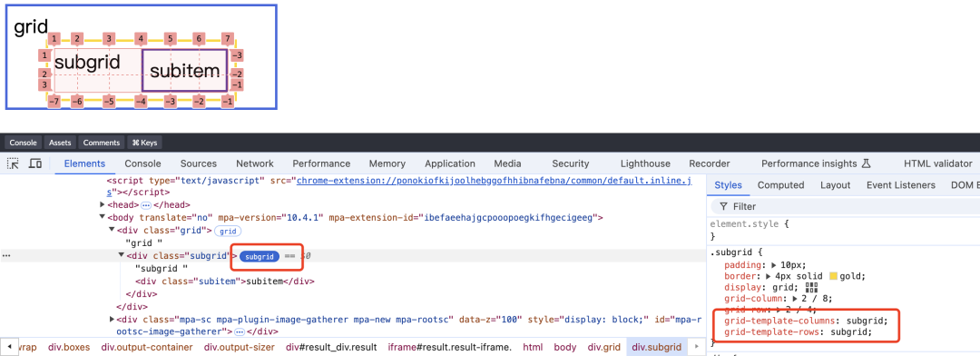Image resolution: width=980 pixels, height=356 pixels.
Task: Select the div.output-sizer breadcrumb
Action: pyautogui.click(x=240, y=347)
